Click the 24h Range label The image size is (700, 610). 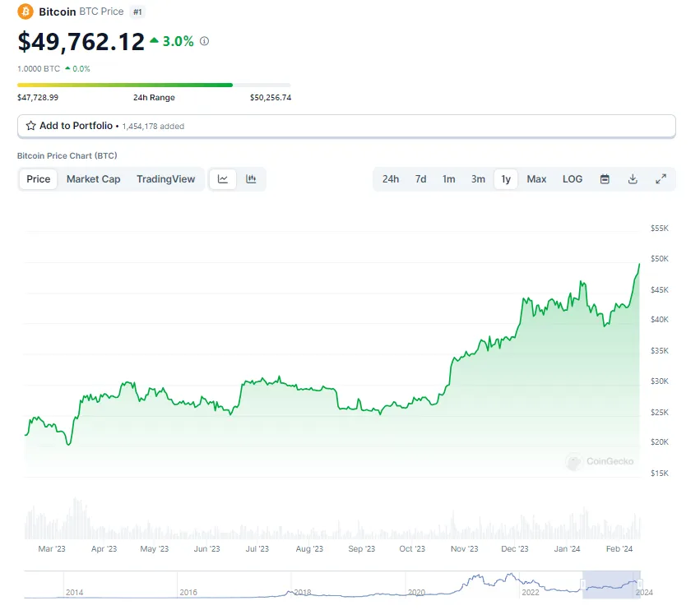(x=154, y=97)
